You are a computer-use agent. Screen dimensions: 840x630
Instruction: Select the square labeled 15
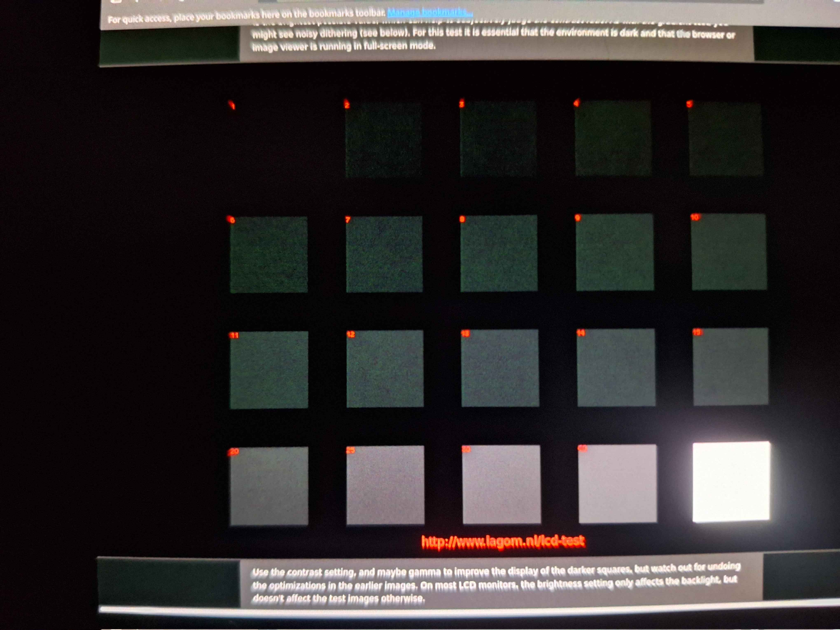point(731,366)
